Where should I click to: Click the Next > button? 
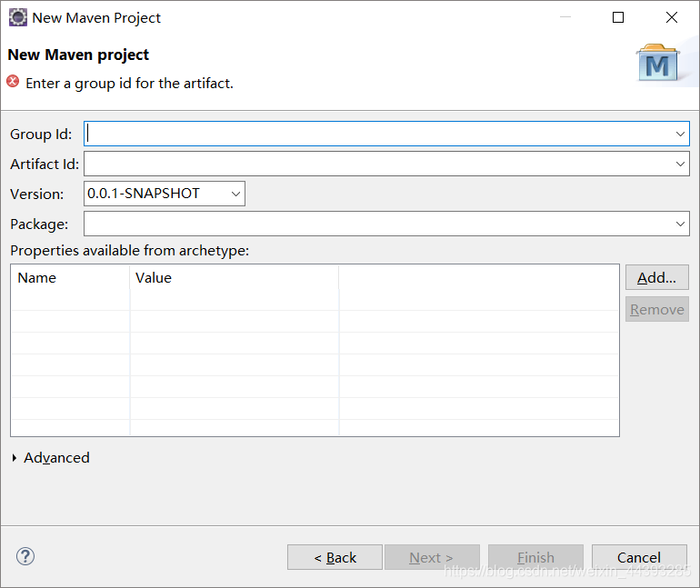[x=432, y=557]
